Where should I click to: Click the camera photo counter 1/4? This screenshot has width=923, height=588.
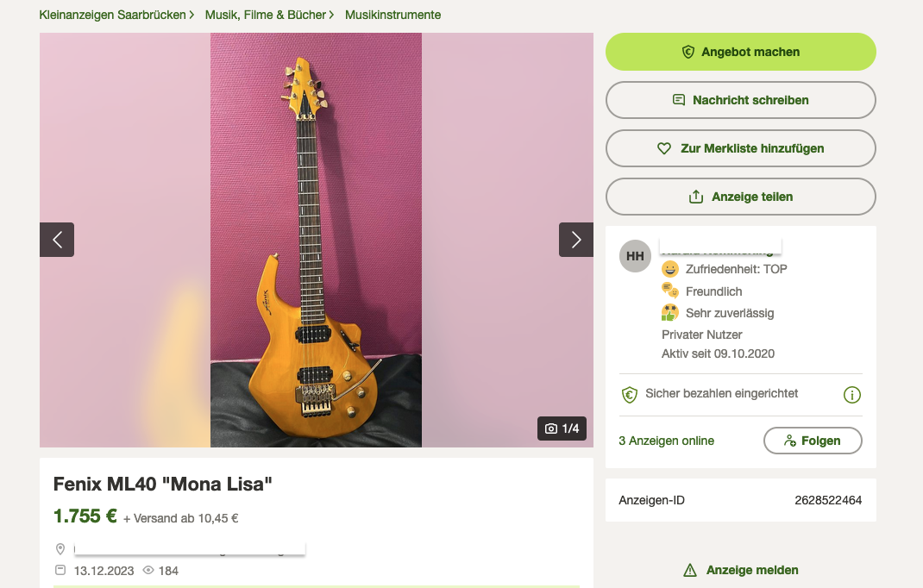click(562, 428)
